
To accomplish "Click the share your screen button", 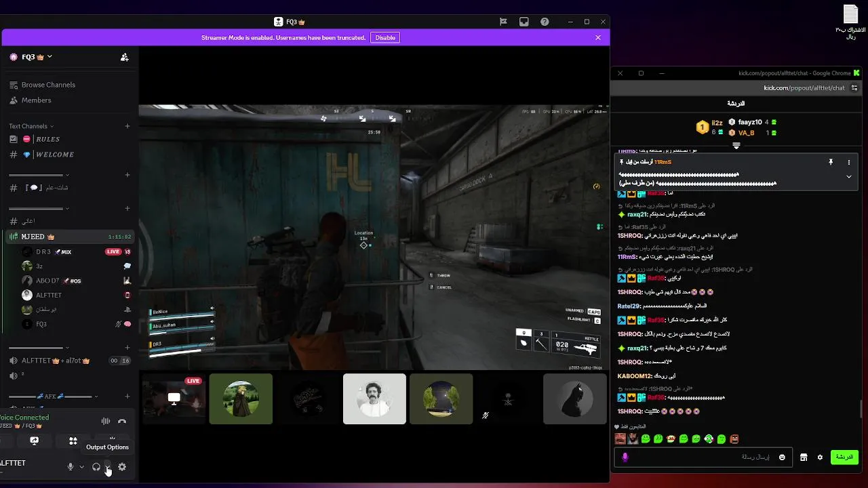I will [x=34, y=441].
